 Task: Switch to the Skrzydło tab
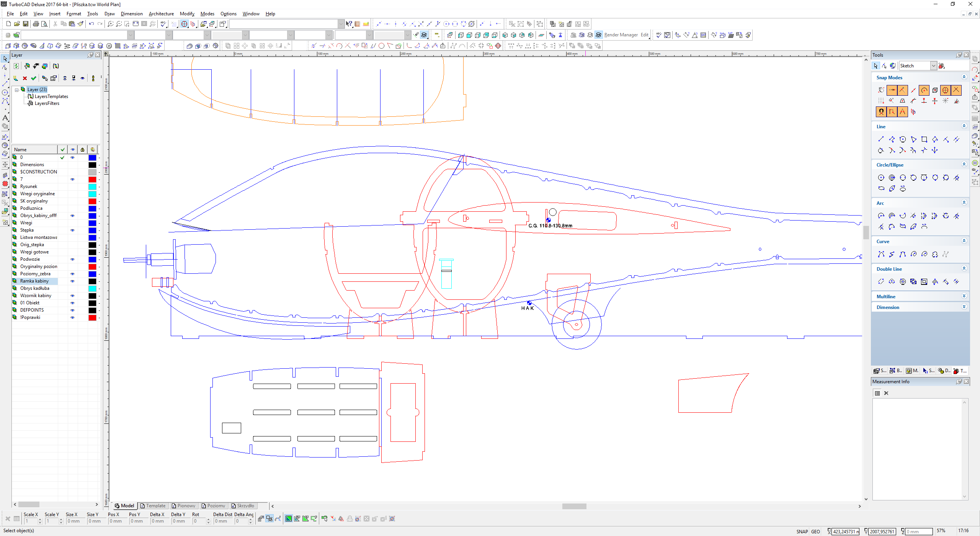[x=243, y=506]
